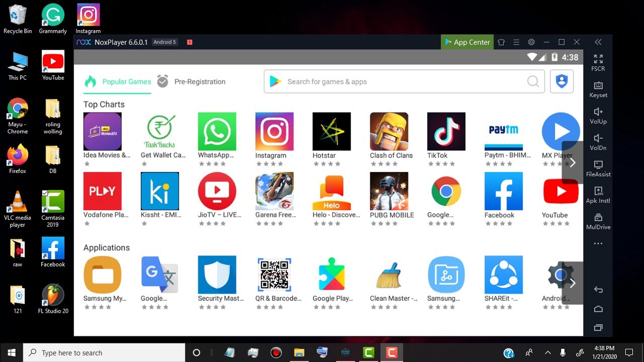Open the YouTube app in Top Charts

coord(561,191)
